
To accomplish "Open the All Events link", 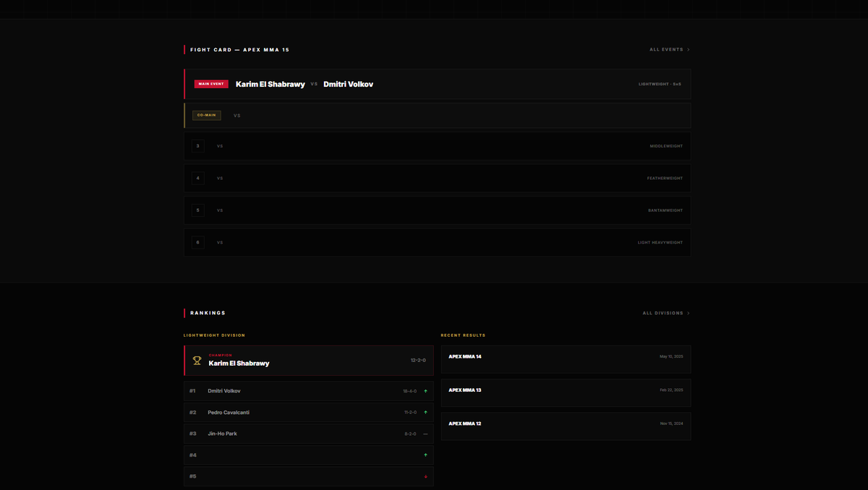I will click(x=669, y=50).
